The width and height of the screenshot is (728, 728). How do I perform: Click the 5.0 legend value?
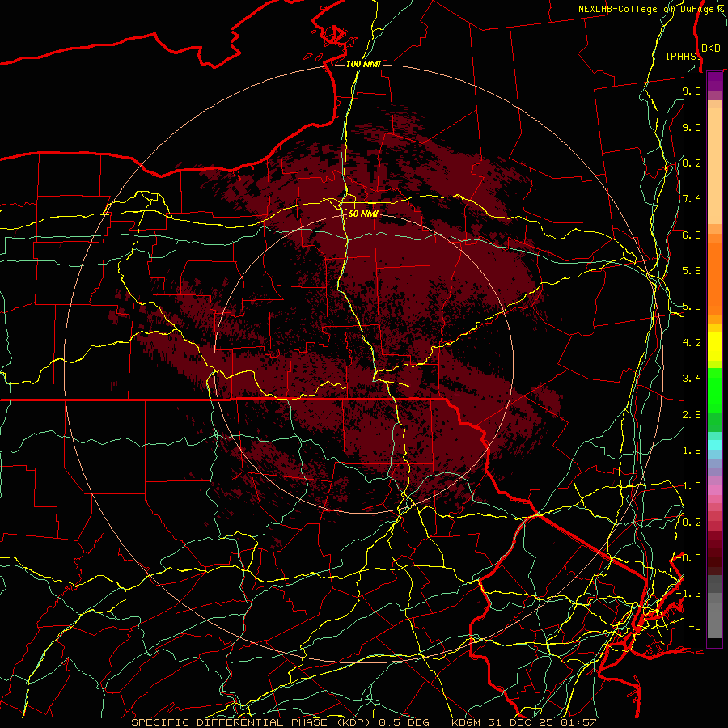pyautogui.click(x=692, y=307)
